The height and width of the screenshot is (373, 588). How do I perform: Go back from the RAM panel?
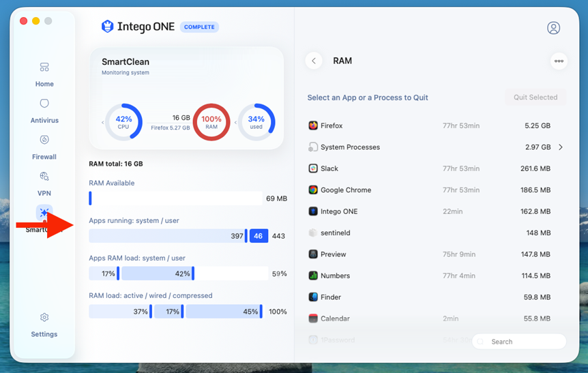314,61
